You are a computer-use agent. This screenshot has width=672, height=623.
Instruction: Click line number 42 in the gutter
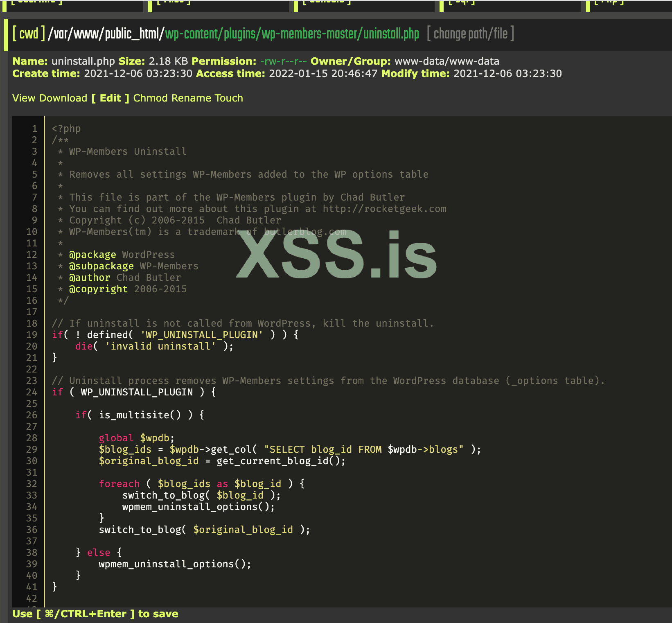[x=32, y=598]
